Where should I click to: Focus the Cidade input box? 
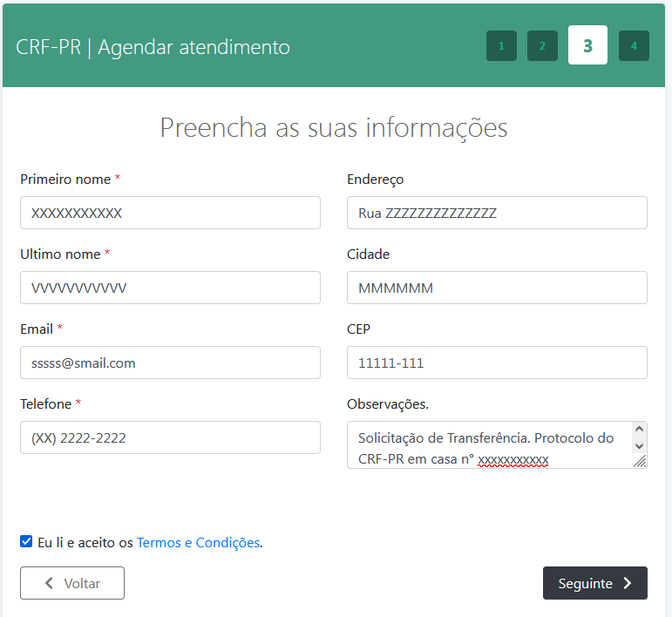(x=497, y=288)
